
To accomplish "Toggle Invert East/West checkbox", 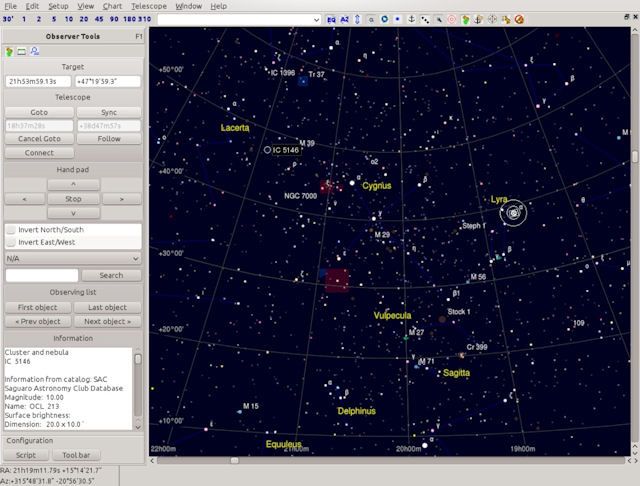I will 11,242.
